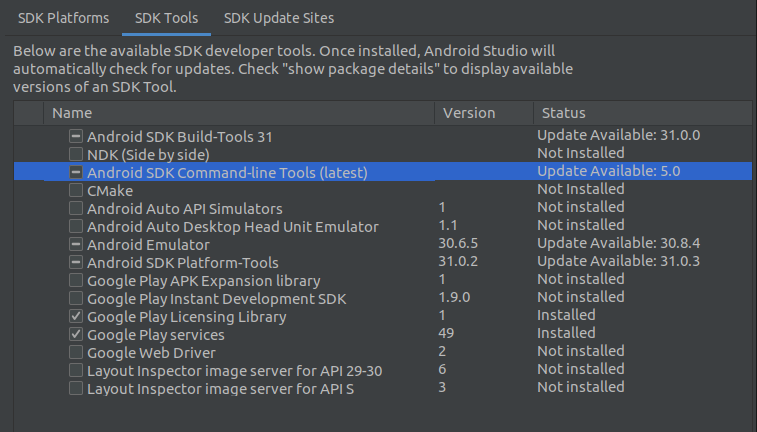
Task: Click status 'Update Available: 30.8.4'
Action: click(618, 243)
